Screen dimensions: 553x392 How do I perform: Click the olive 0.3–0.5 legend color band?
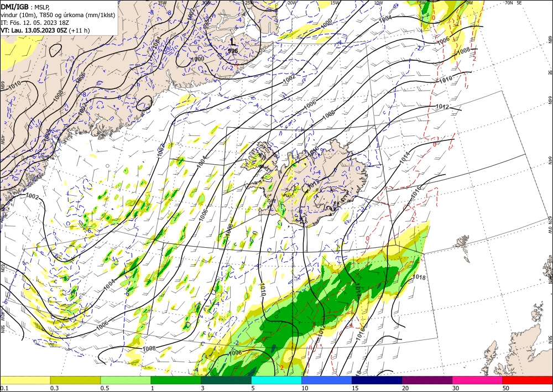click(75, 380)
